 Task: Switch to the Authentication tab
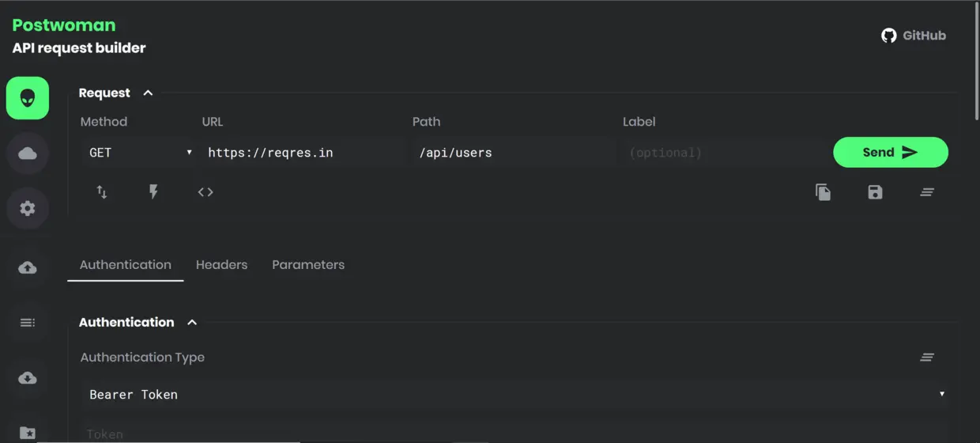(x=126, y=265)
